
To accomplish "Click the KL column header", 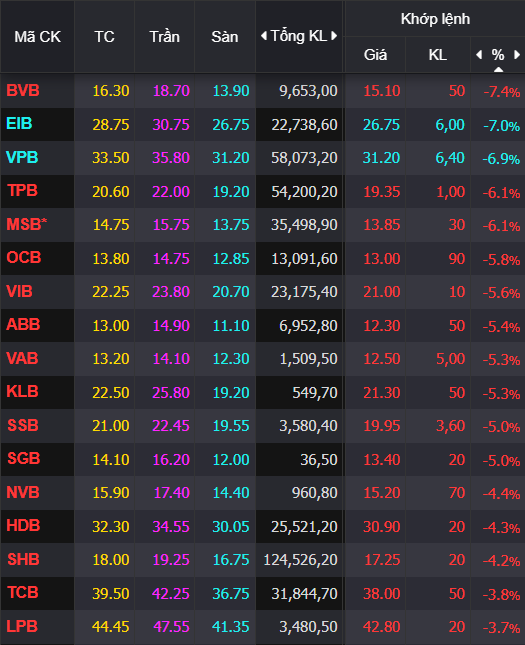I will 438,55.
